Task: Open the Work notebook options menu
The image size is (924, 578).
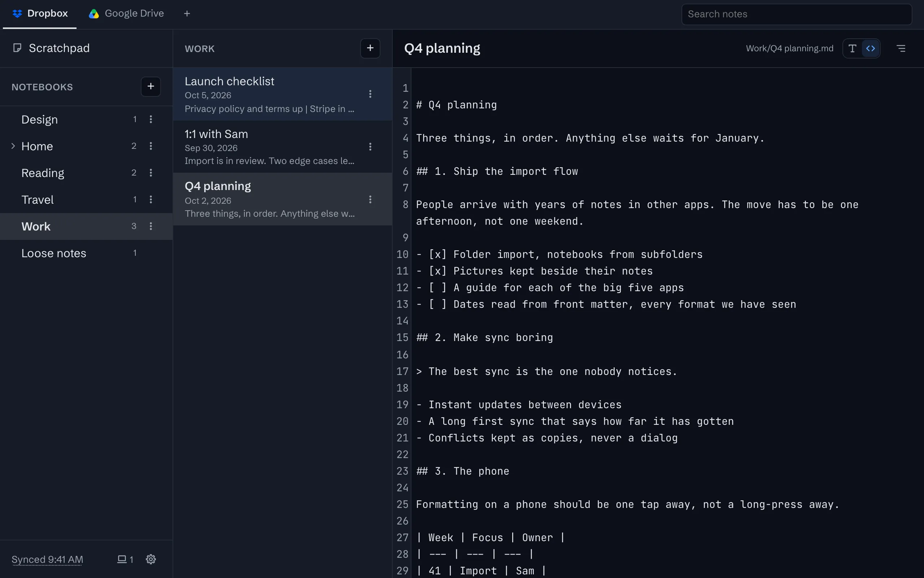Action: tap(151, 226)
